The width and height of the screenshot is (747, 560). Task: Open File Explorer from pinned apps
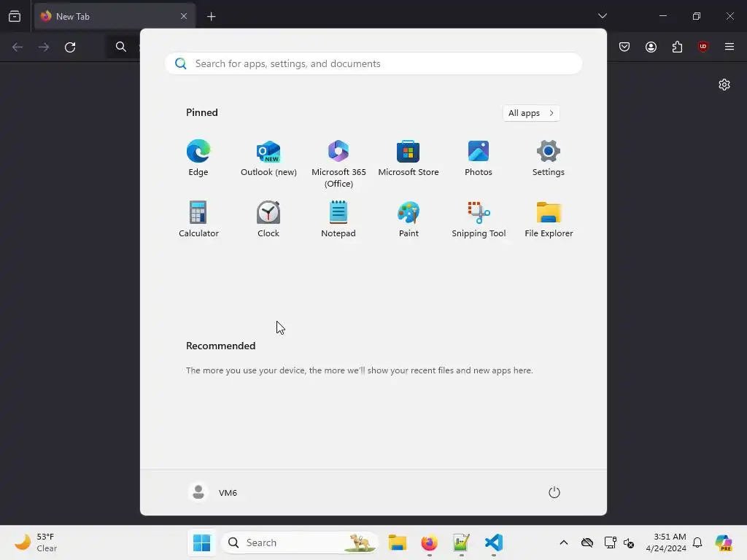(x=549, y=219)
